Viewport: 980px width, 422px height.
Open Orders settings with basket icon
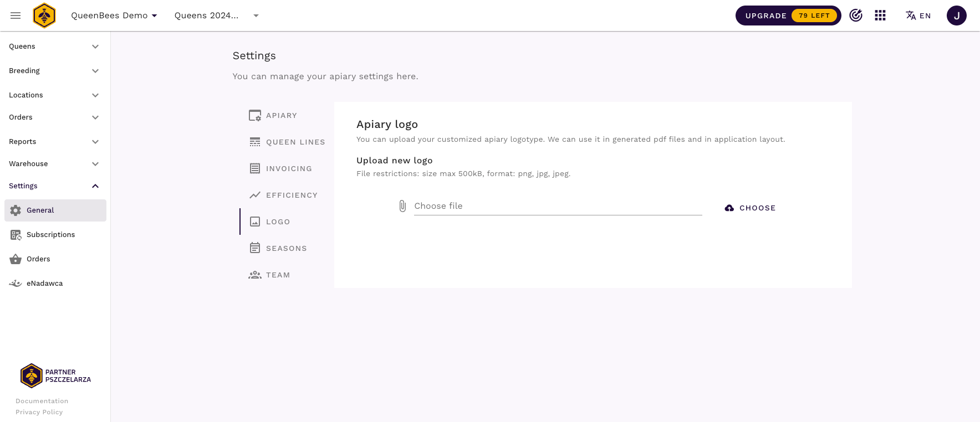[38, 259]
